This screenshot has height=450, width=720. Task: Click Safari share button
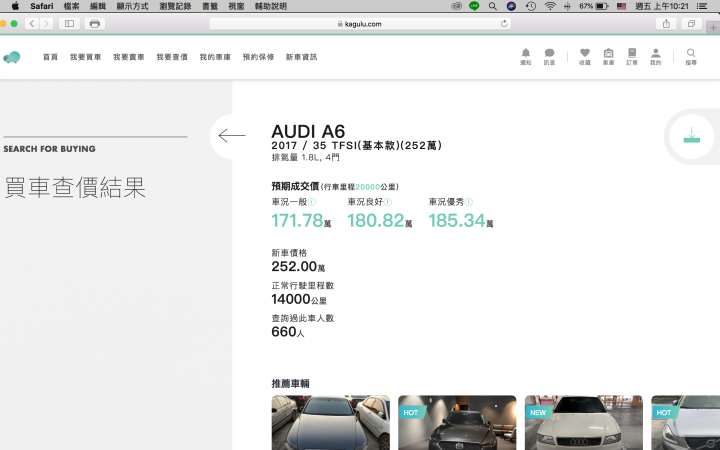click(666, 23)
